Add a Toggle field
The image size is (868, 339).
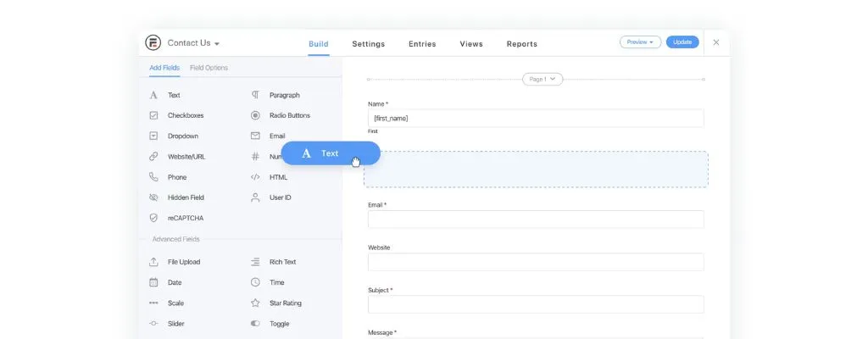(x=270, y=324)
